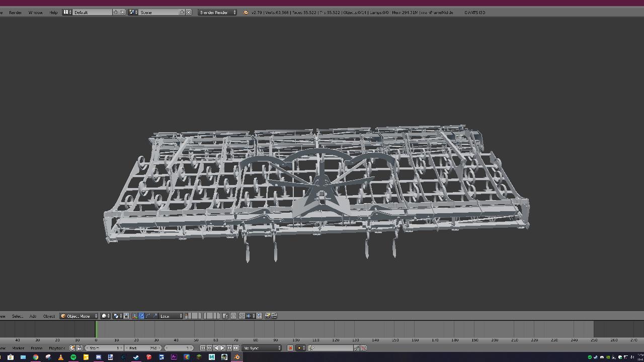Delete keyframe with crossed key icon
Viewport: 644px width, 362px height.
coord(363,348)
